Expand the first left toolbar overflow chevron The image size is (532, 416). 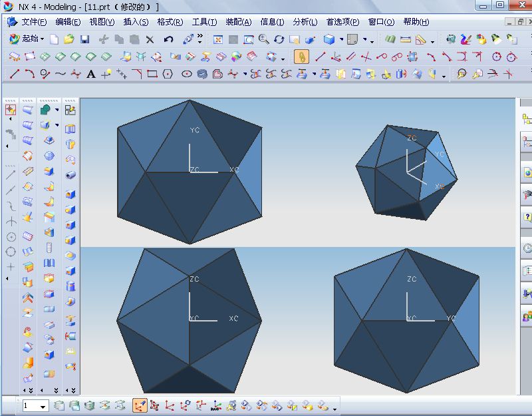pos(31,391)
